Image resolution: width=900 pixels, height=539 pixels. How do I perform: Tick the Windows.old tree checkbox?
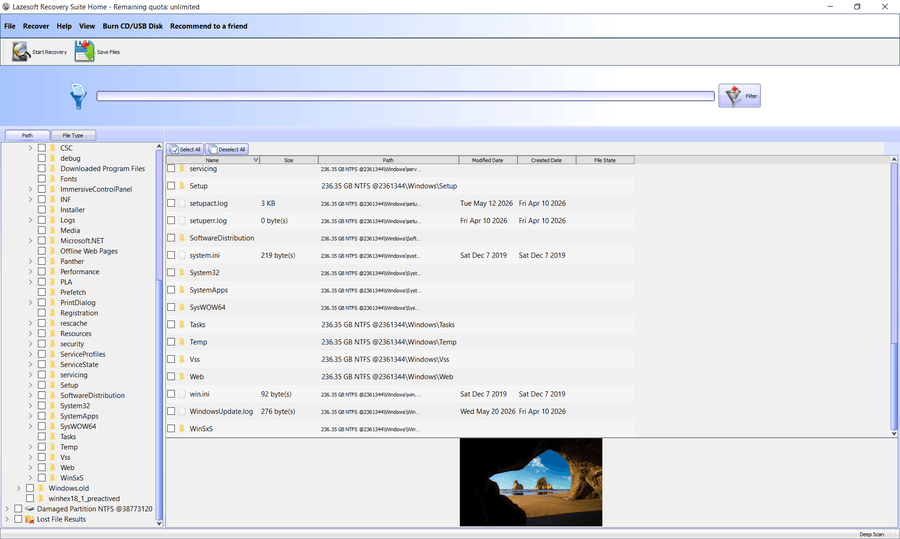coord(30,488)
